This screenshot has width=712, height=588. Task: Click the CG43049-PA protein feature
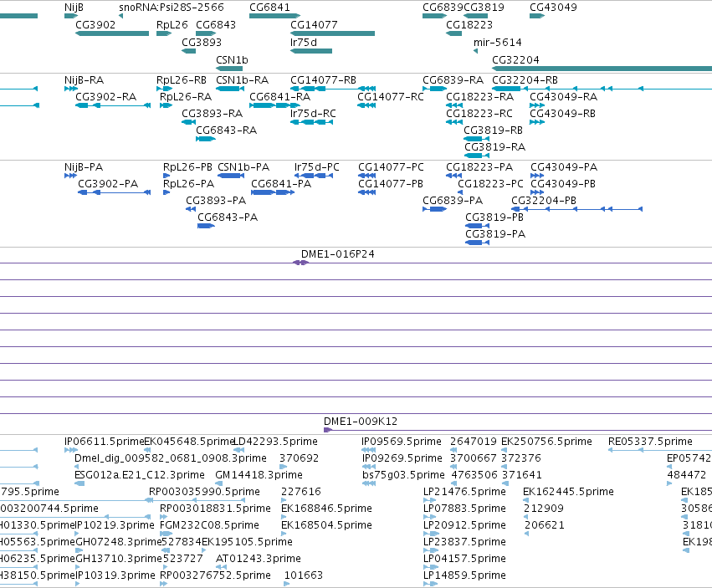tap(538, 176)
